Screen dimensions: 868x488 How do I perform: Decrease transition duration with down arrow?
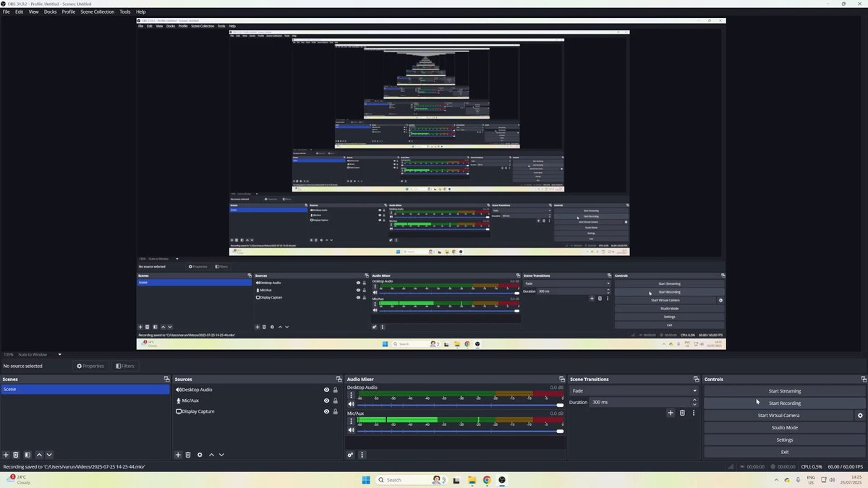point(694,404)
